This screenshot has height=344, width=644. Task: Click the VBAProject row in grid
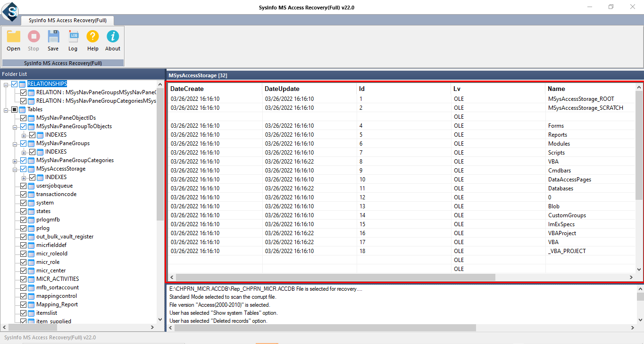562,233
